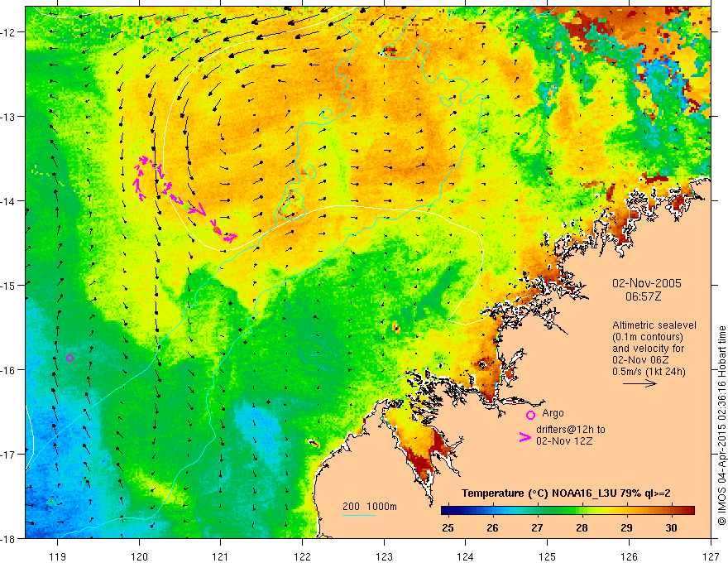Click latitude axis label -16
728x563 pixels.
[x=9, y=370]
